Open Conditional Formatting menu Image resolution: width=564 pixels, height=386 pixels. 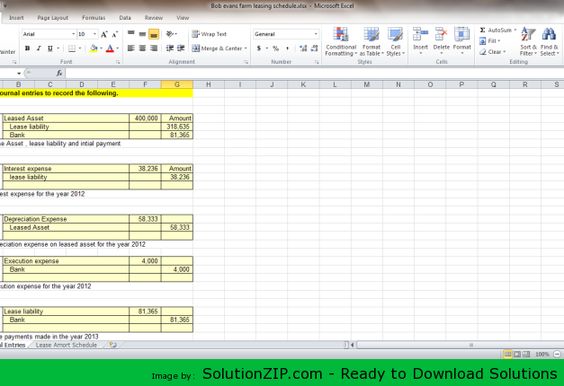click(341, 41)
